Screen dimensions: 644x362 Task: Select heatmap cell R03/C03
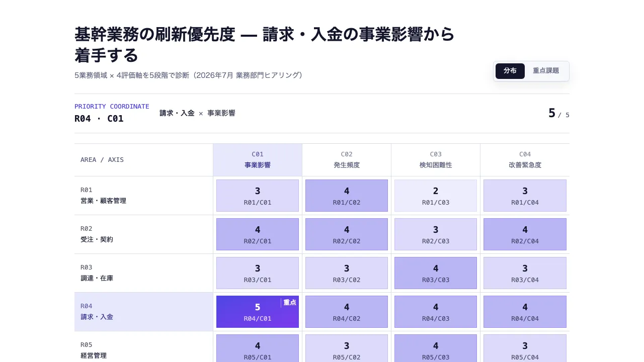436,273
